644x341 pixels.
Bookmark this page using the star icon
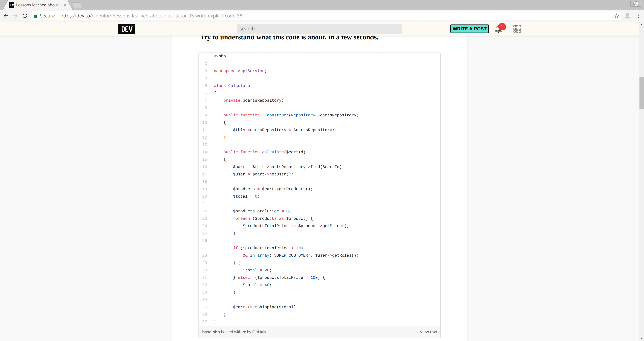point(616,15)
